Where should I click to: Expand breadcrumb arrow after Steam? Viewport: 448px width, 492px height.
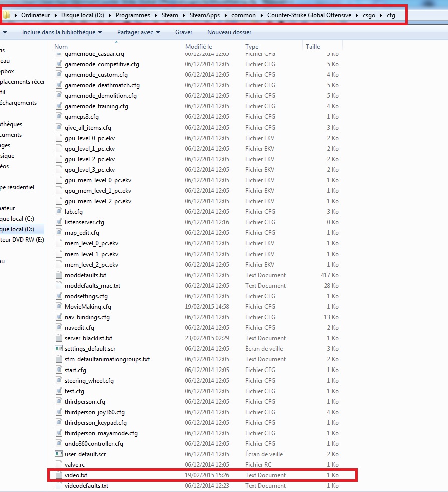coord(184,15)
